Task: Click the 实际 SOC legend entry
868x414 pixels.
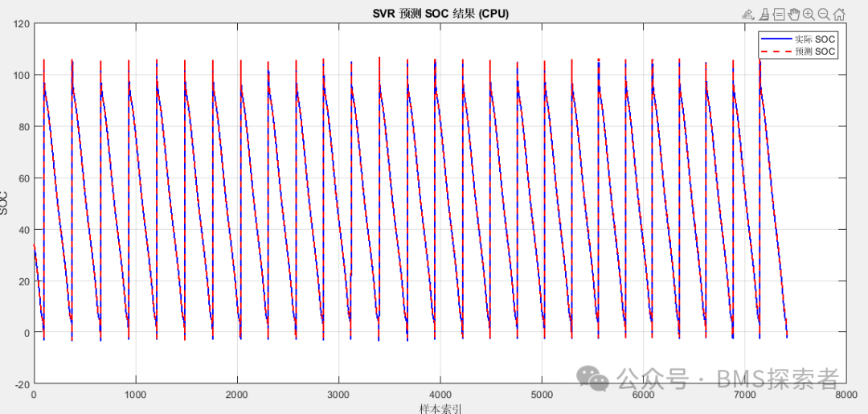Action: [815, 39]
